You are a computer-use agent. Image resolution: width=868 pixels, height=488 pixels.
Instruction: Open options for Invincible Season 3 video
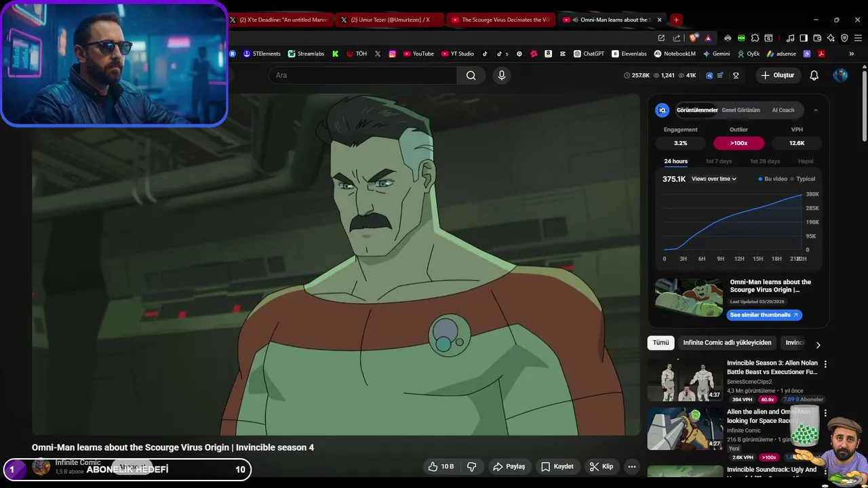click(x=825, y=364)
